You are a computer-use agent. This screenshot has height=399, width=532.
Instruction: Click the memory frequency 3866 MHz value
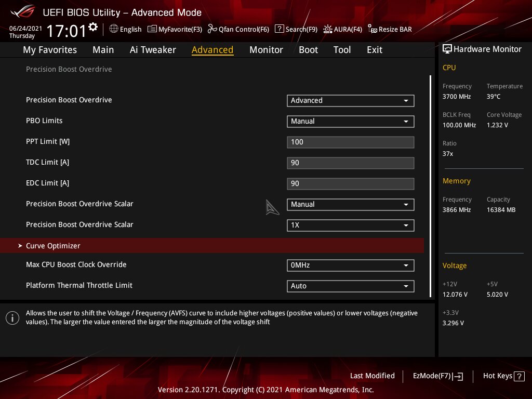(456, 210)
